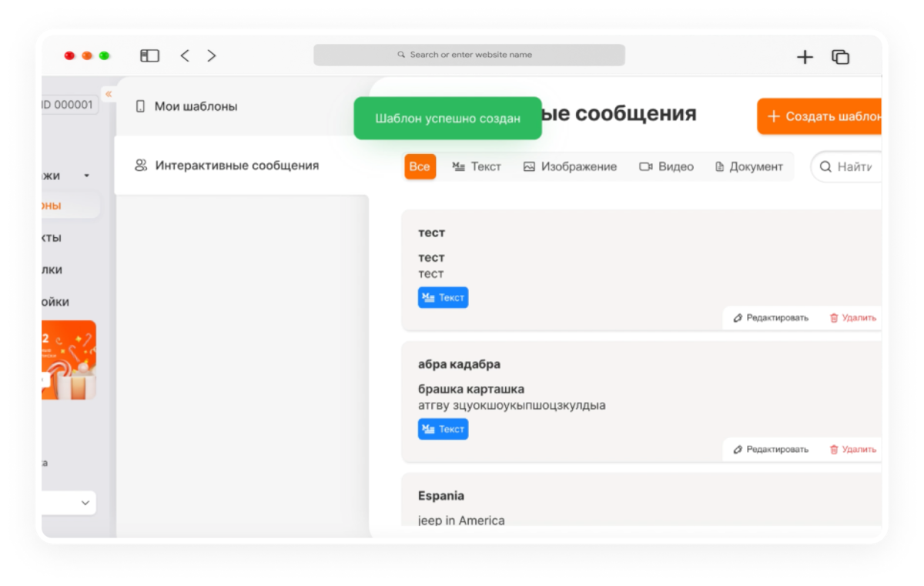
Task: Click the phone icon beside Мои шаблоны
Action: [x=140, y=106]
